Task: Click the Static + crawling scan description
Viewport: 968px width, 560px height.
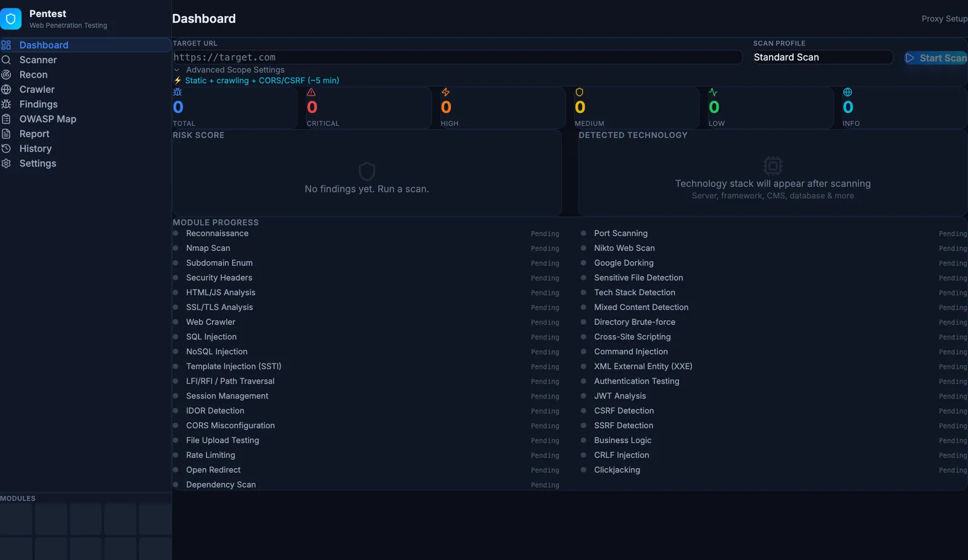Action: point(262,80)
